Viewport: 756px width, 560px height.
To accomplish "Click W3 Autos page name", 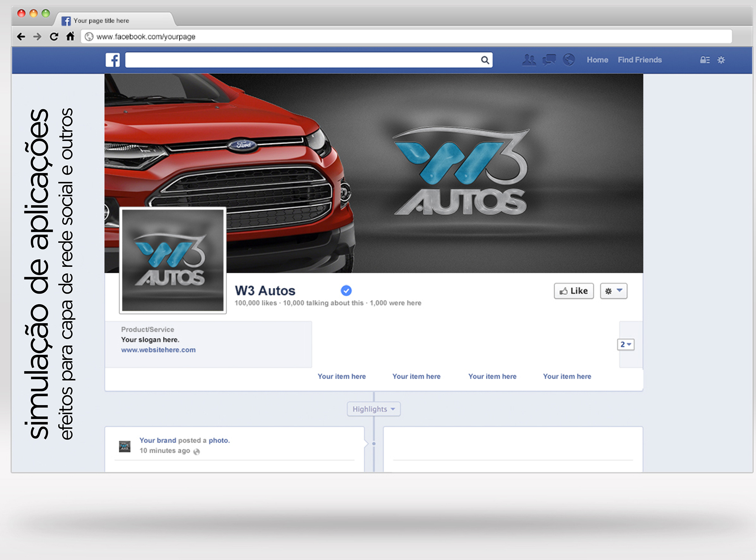I will point(265,291).
